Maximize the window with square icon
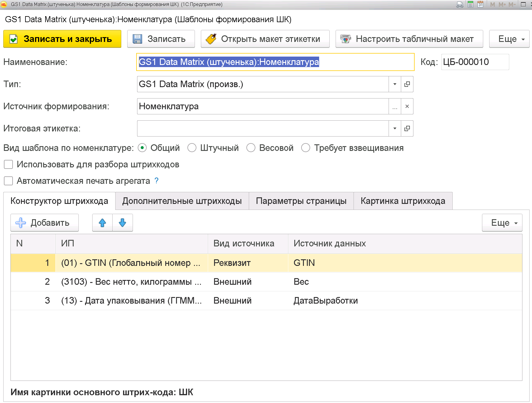This screenshot has width=532, height=403. click(523, 4)
